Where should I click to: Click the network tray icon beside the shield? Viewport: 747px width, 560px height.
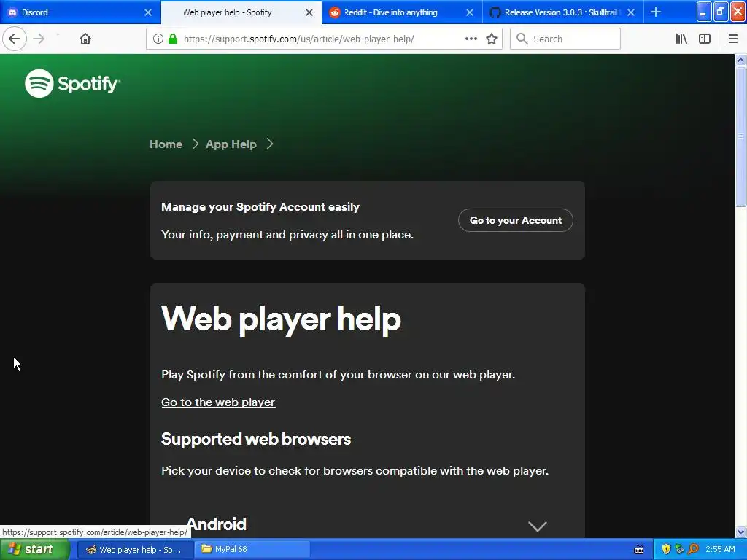(680, 550)
